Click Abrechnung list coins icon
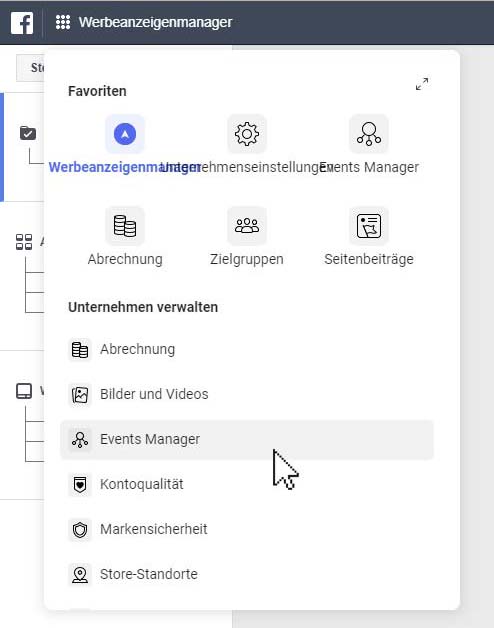 tap(80, 350)
